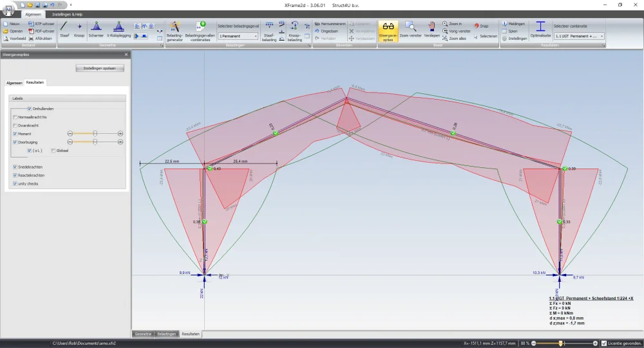Click save icon in quick access toolbar
644x348 pixels.
pos(37,5)
